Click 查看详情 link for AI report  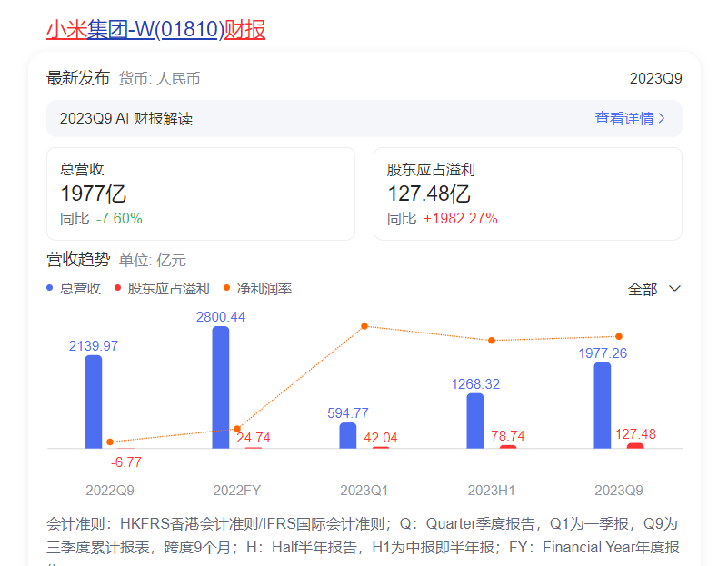(x=630, y=119)
